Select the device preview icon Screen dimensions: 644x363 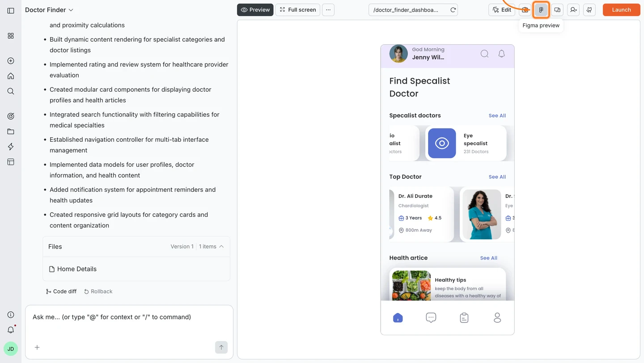[557, 9]
